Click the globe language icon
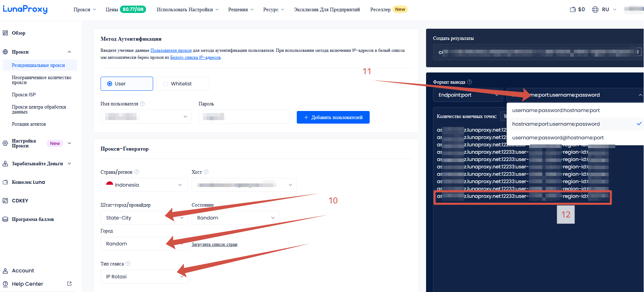This screenshot has width=644, height=292. 595,9
